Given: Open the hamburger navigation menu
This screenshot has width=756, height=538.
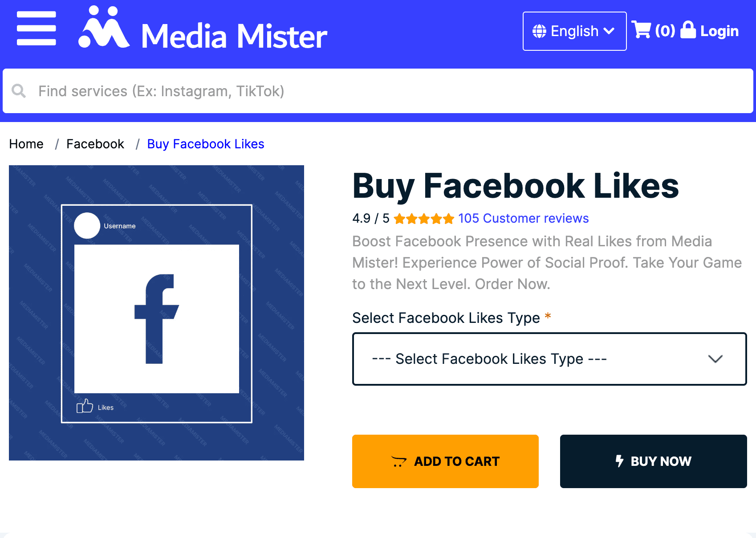Looking at the screenshot, I should click(37, 28).
